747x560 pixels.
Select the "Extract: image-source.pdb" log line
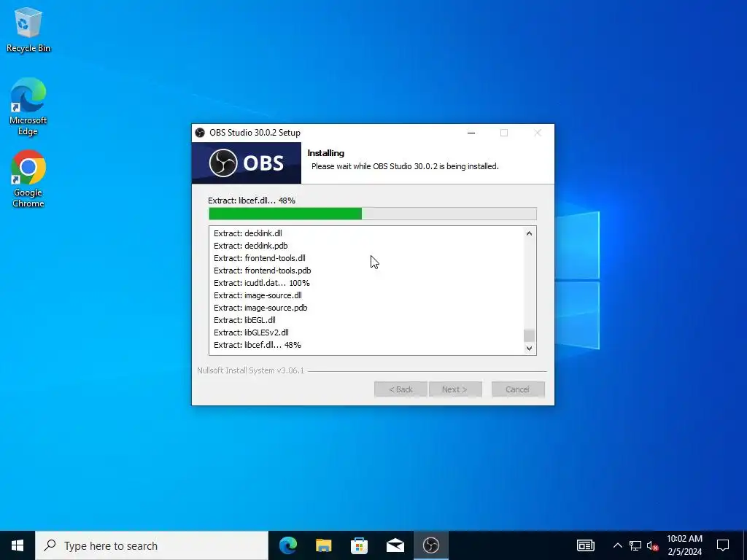260,308
